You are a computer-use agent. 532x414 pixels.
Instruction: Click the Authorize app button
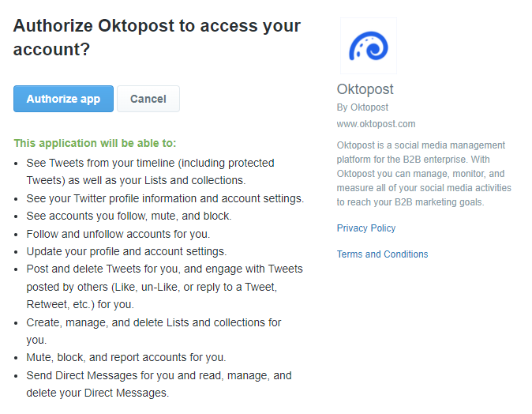pyautogui.click(x=63, y=99)
